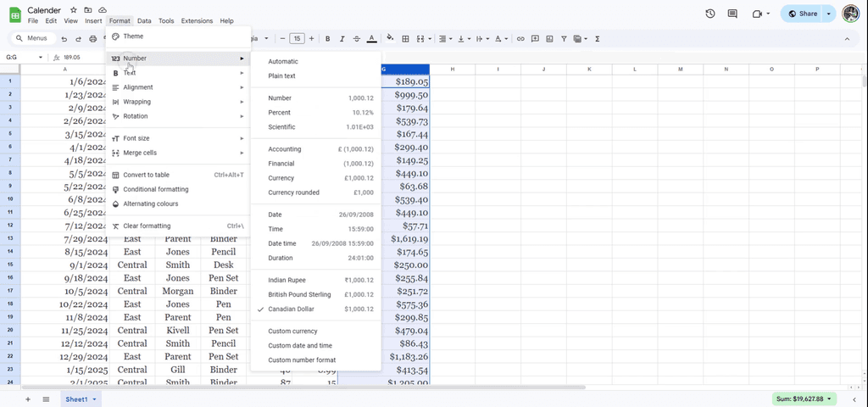The image size is (868, 407).
Task: Star the Calender document
Action: click(74, 10)
